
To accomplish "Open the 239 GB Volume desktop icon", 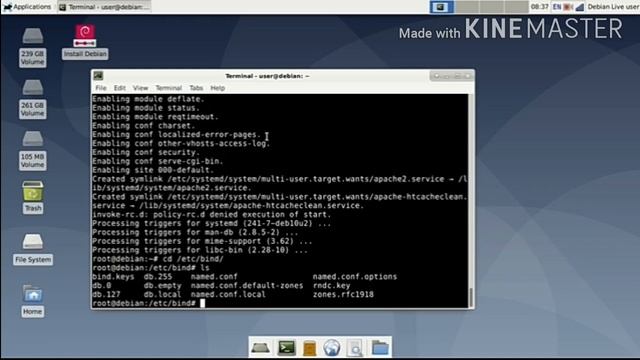I will tap(33, 47).
